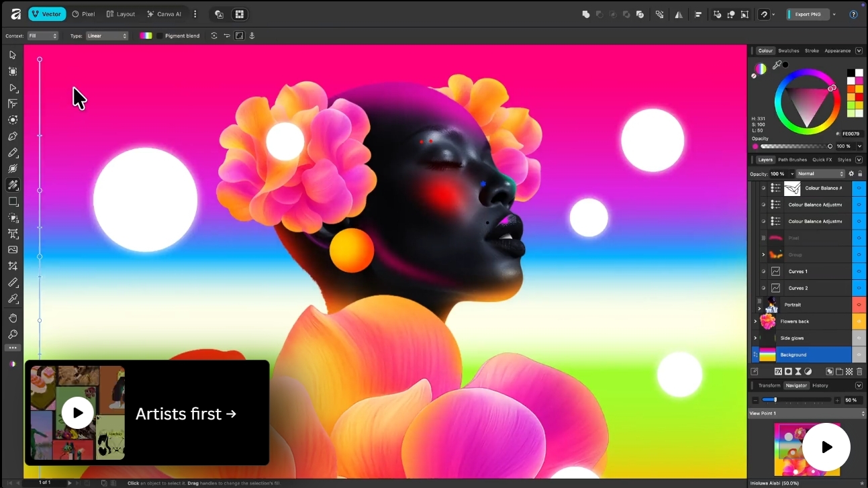Click the help question mark icon
868x488 pixels.
click(854, 14)
